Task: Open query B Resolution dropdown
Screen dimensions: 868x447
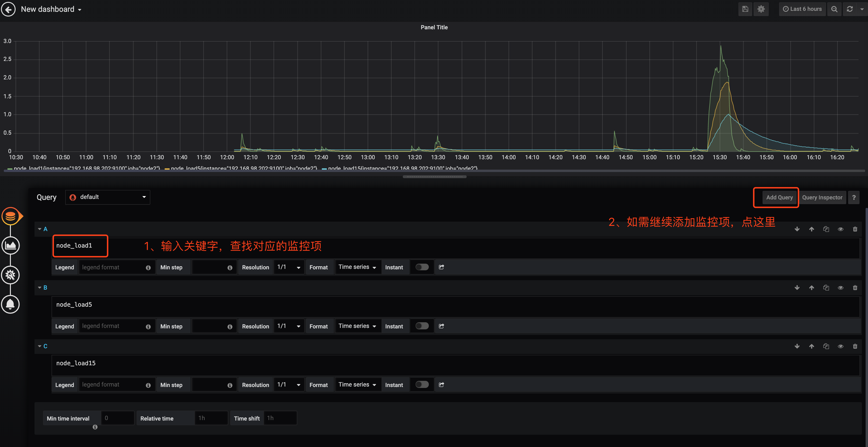Action: click(x=289, y=326)
